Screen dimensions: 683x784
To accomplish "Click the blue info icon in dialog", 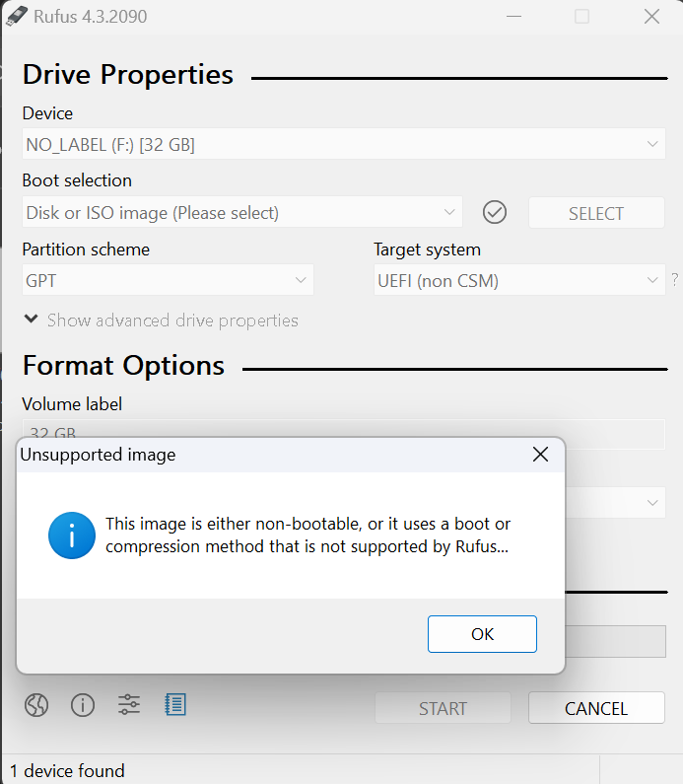I will pyautogui.click(x=72, y=535).
